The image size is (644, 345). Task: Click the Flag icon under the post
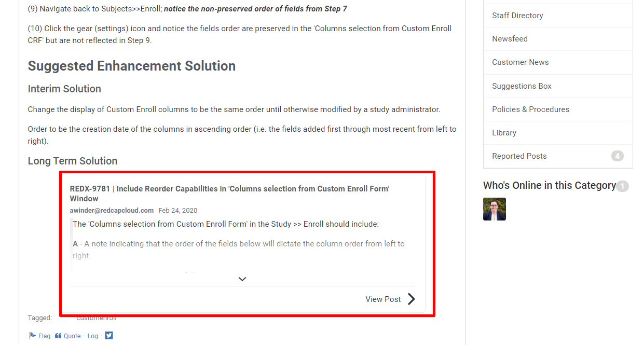[x=32, y=336]
